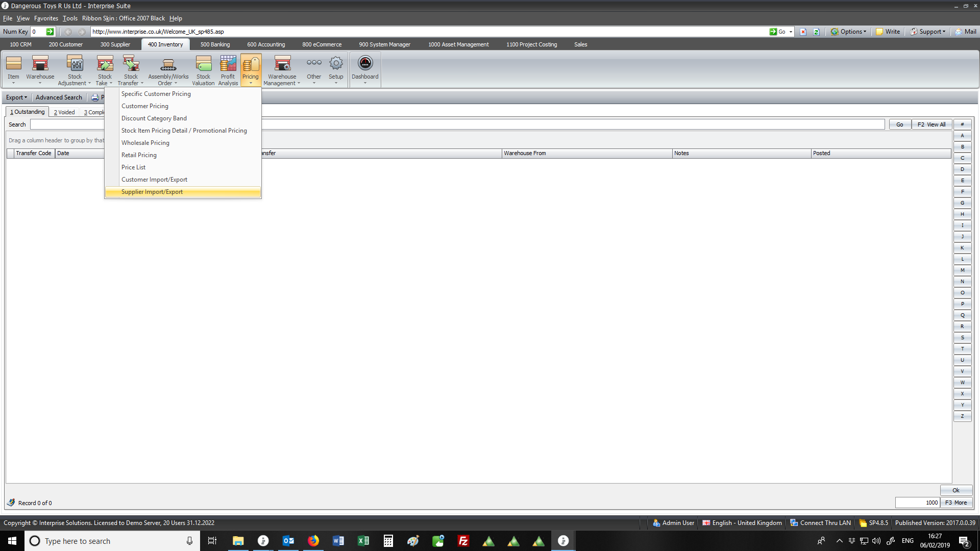Viewport: 980px width, 551px height.
Task: Select Supplier Import/Export menu entry
Action: click(152, 192)
